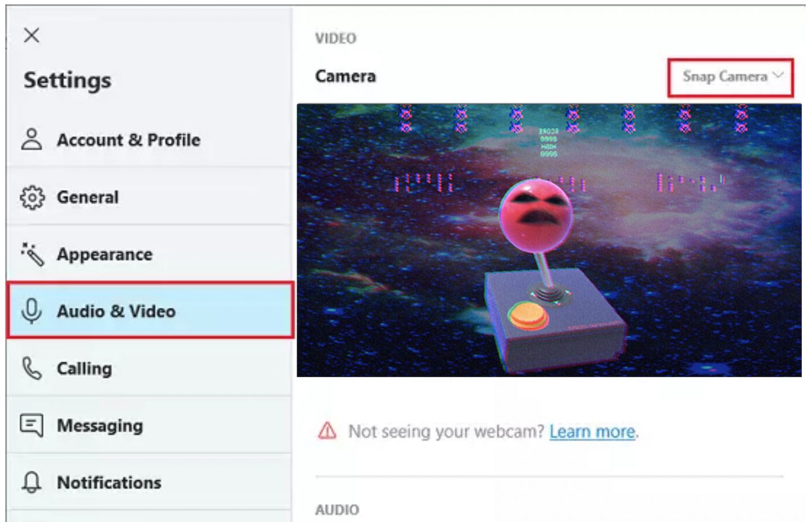Expand the chevron next to Snap Camera
The width and height of the screenshot is (812, 522).
(x=779, y=75)
